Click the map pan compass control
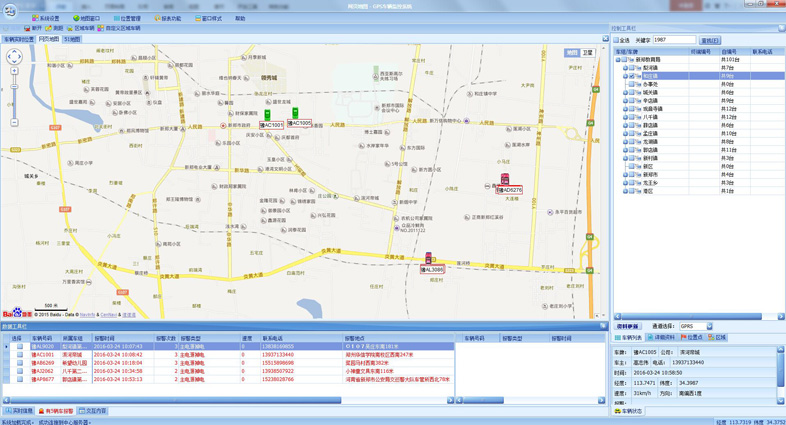This screenshot has height=425, width=786. click(14, 58)
